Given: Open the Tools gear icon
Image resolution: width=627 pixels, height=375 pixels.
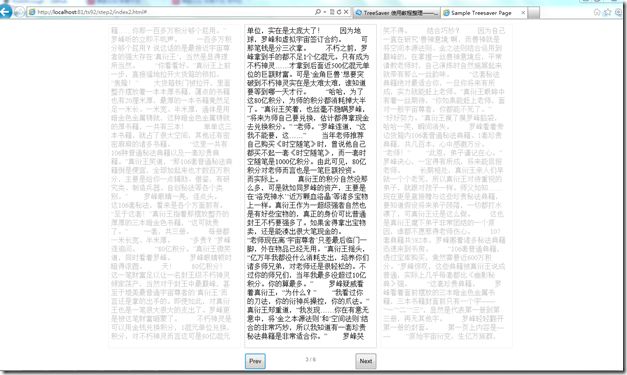Looking at the screenshot, I should pos(618,12).
